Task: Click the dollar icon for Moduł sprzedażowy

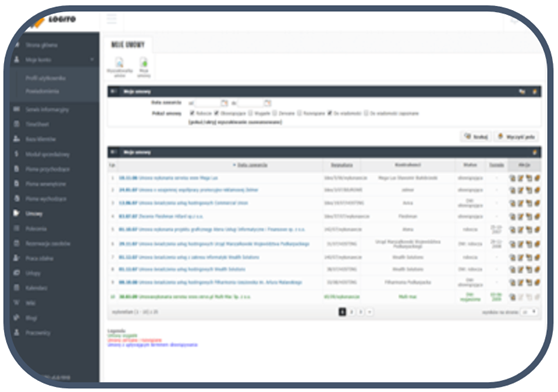Action: pyautogui.click(x=17, y=154)
